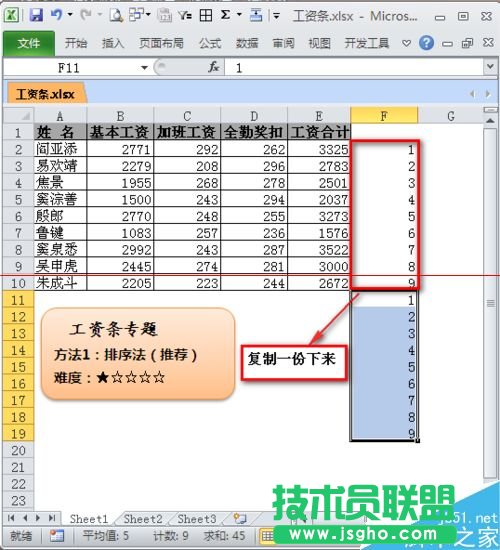Click the Name Box showing F11

69,68
